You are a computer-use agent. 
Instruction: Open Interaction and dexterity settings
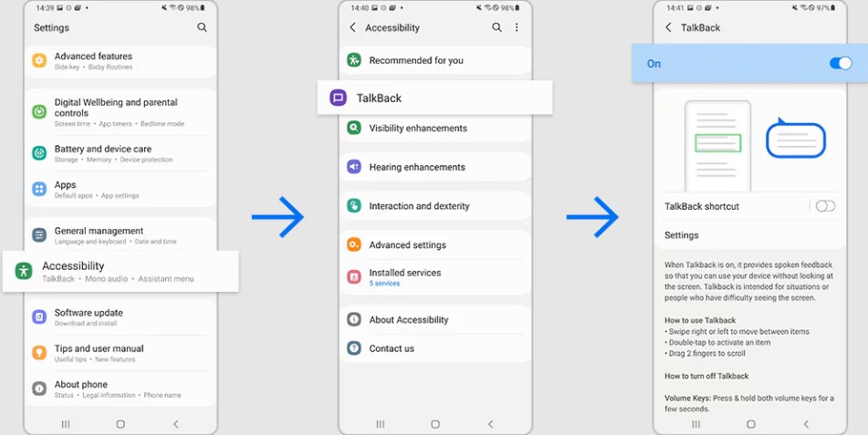coord(435,206)
